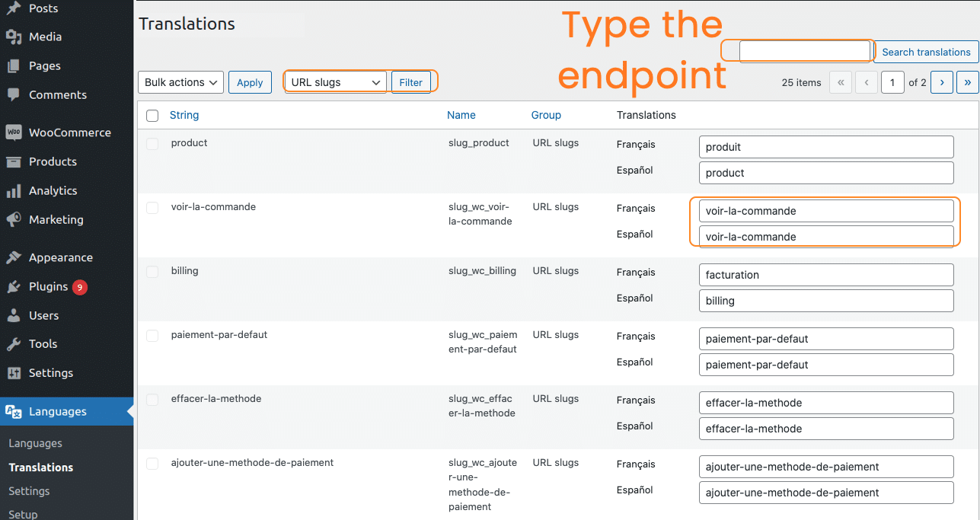Open the Appearance paintbrush icon
This screenshot has height=520, width=980.
click(x=14, y=257)
